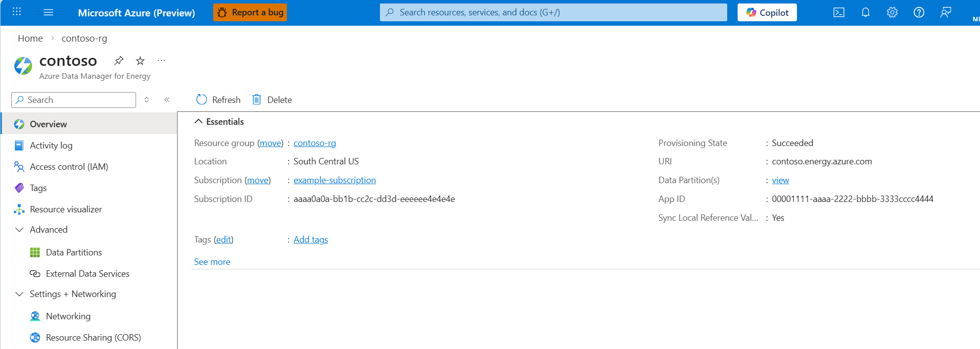Screen dimensions: 980x349
Task: Open the feedback icon
Action: click(945, 12)
